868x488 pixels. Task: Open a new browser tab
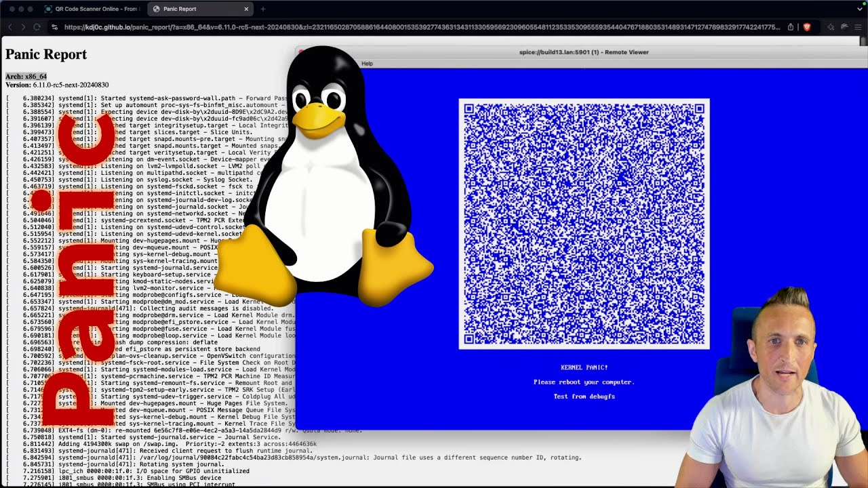tap(263, 9)
